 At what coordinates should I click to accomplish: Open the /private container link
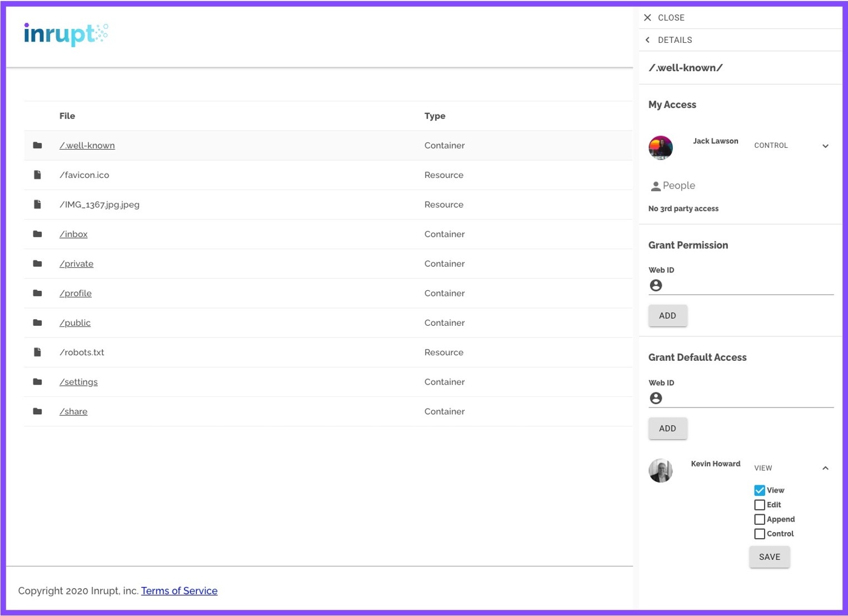point(77,264)
